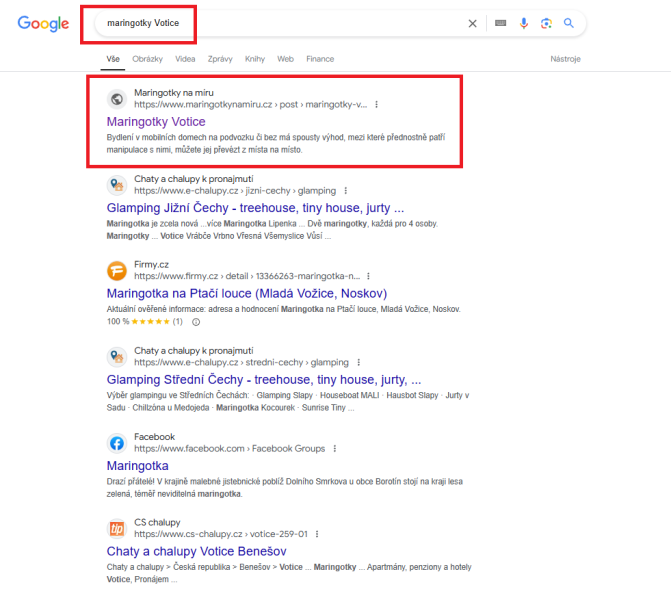Open more options for stredni-cechy glamping result

tap(358, 362)
